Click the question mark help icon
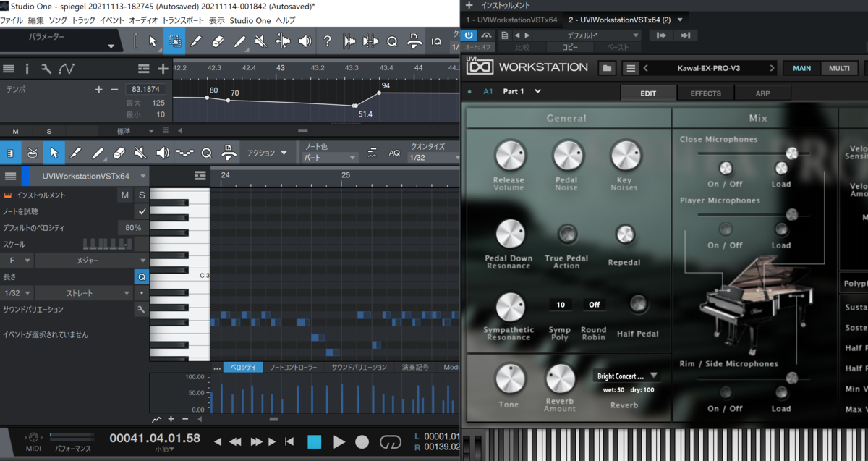The image size is (868, 461). (x=327, y=41)
